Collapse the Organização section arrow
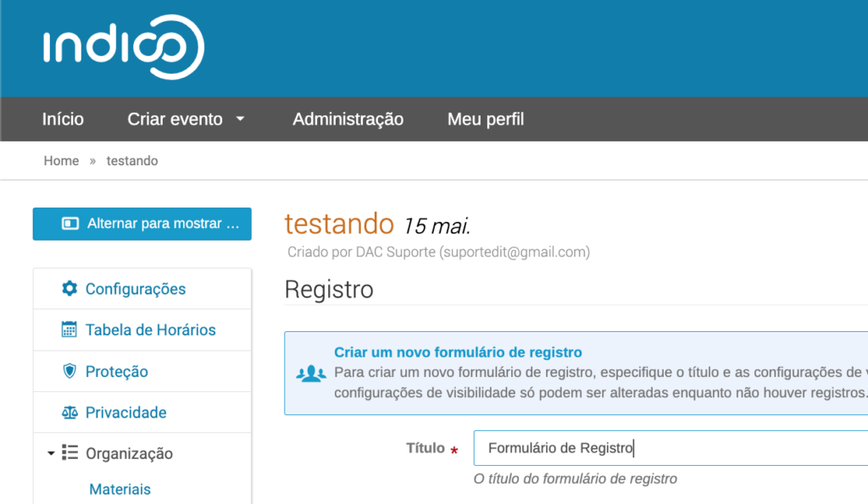Viewport: 868px width, 504px height. (51, 453)
